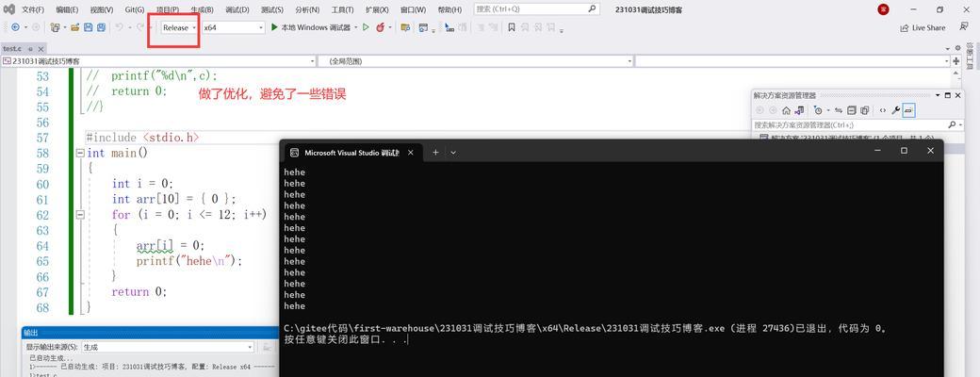
Task: Click the Visual Studio logo icon
Action: point(9,9)
